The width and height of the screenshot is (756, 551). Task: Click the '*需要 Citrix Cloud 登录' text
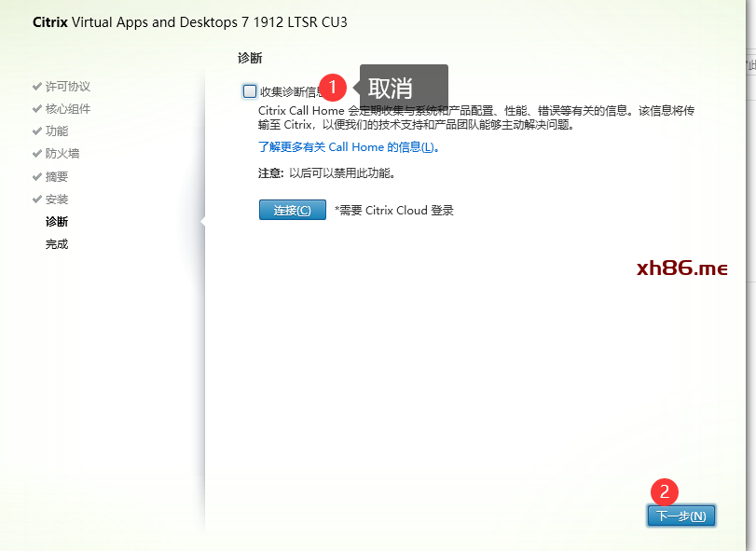click(x=394, y=210)
